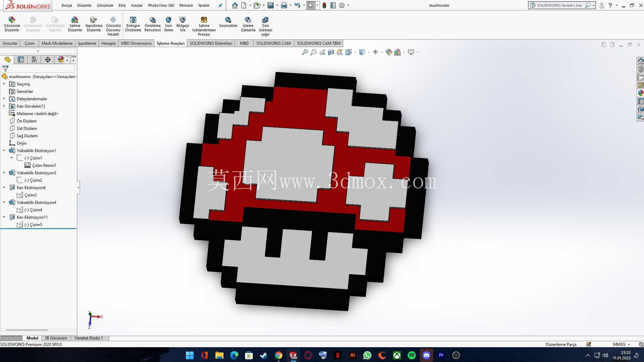Select Ön Düzlem plane
Viewport: 644px width, 362px height.
click(x=27, y=121)
